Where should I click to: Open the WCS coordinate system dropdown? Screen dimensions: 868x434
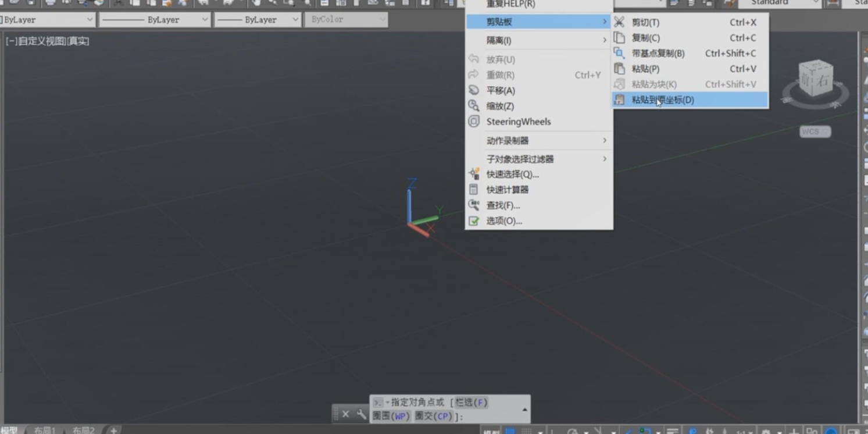point(815,131)
